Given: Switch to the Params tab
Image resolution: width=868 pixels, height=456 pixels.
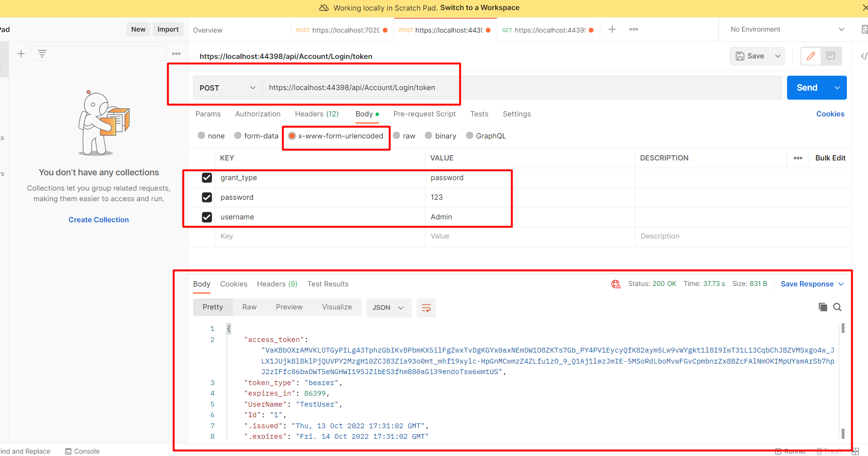Looking at the screenshot, I should [208, 114].
